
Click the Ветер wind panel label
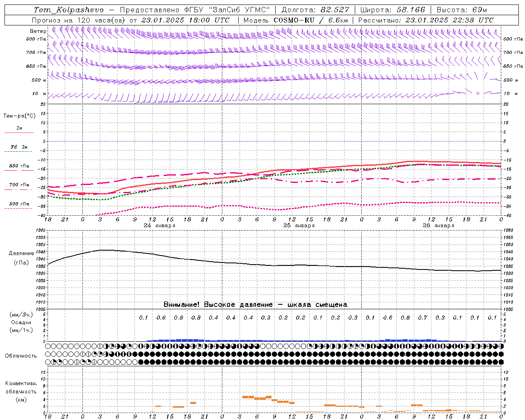[x=38, y=31]
